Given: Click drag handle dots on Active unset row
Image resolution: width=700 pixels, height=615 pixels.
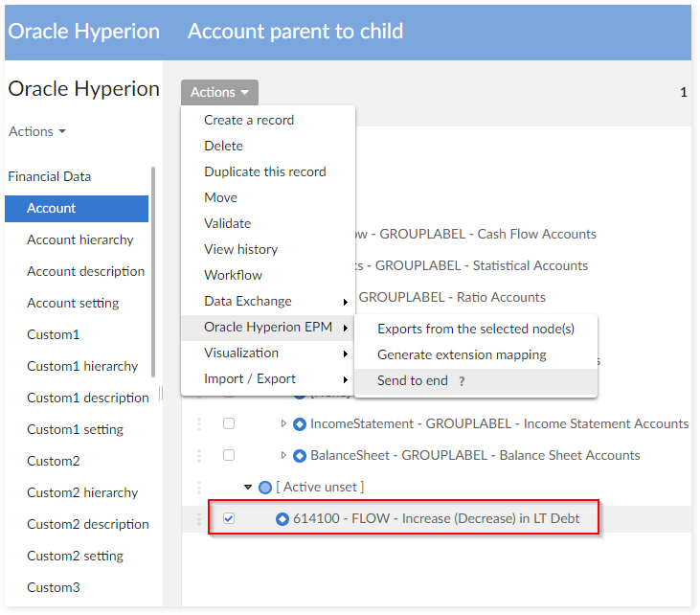Looking at the screenshot, I should pos(200,488).
